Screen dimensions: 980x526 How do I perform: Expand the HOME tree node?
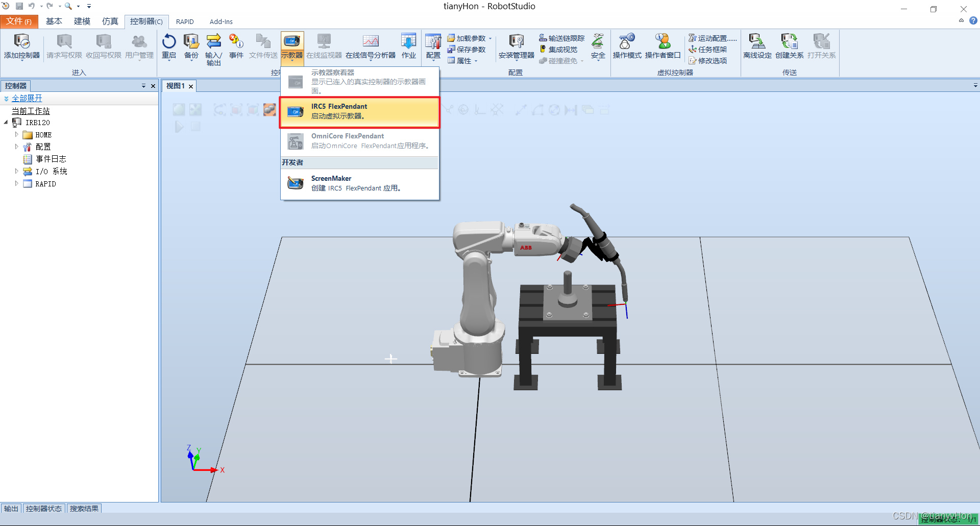(16, 134)
